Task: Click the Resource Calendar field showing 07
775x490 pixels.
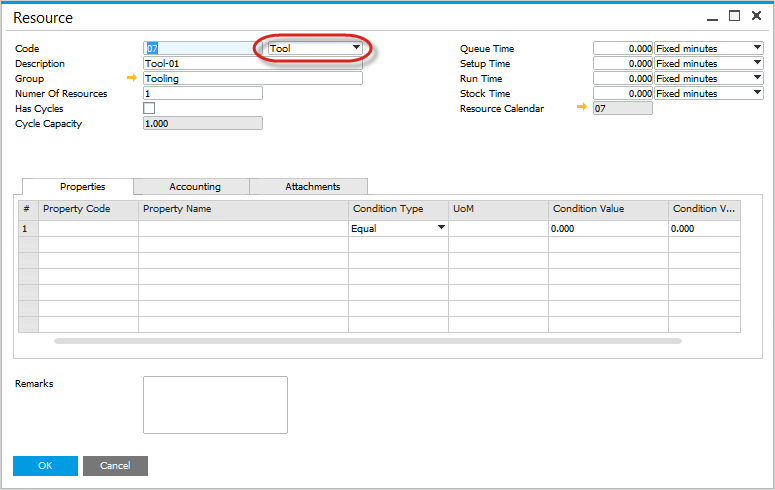Action: (x=623, y=108)
